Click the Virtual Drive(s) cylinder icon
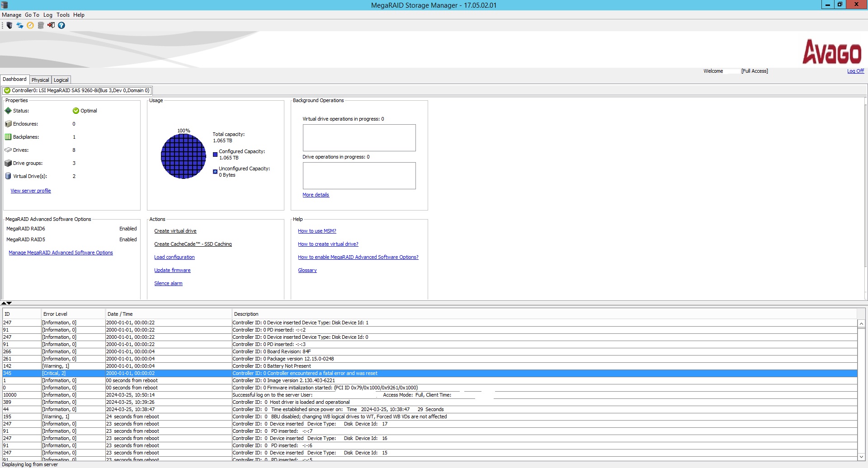The image size is (868, 468). 8,176
